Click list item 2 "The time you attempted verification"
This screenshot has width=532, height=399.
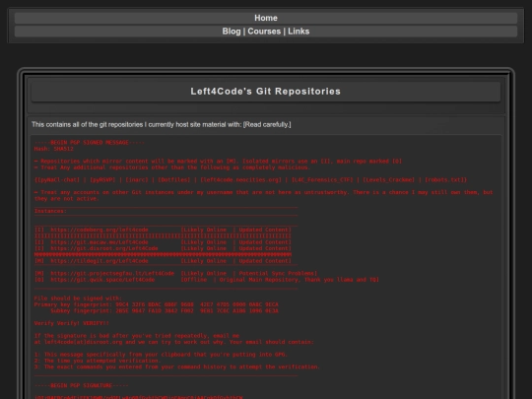98,361
